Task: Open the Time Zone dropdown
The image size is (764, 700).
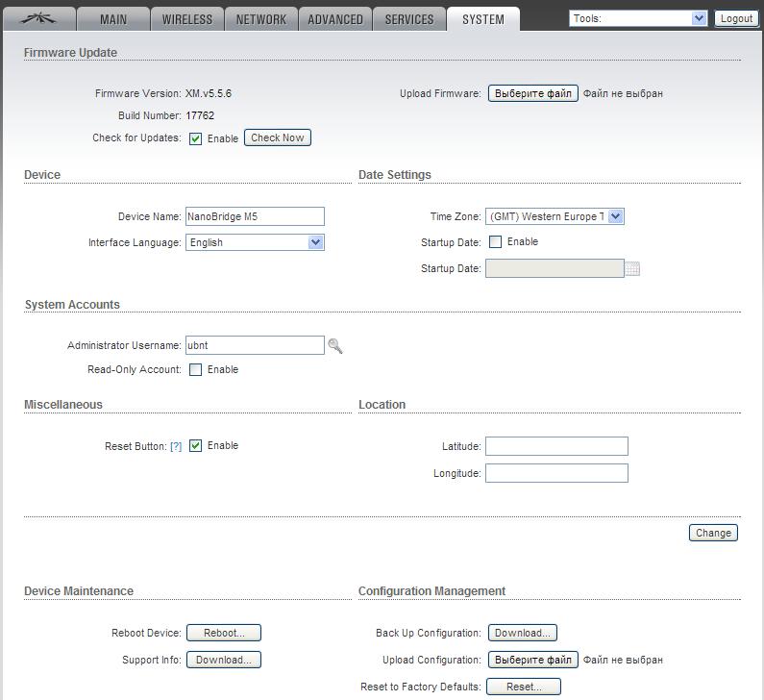Action: coord(555,217)
